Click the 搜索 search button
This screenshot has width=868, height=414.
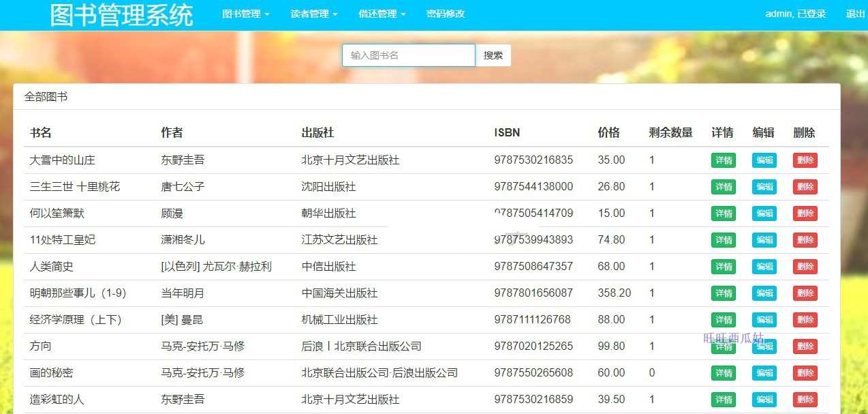pyautogui.click(x=493, y=55)
